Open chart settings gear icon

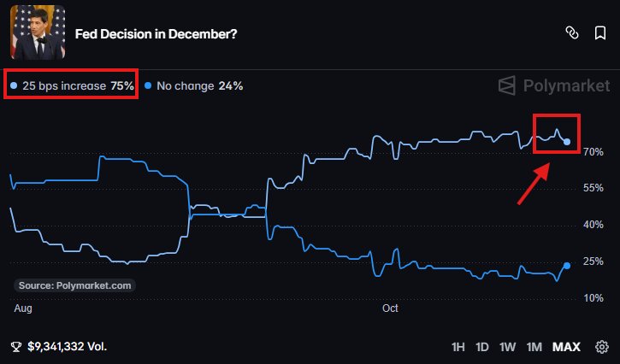pyautogui.click(x=602, y=347)
